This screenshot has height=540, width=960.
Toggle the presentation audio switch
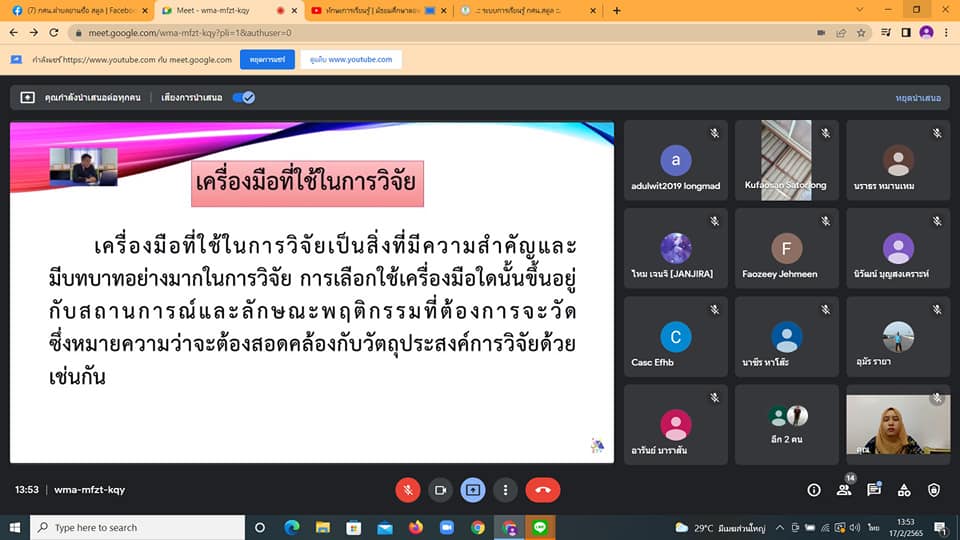tap(243, 97)
